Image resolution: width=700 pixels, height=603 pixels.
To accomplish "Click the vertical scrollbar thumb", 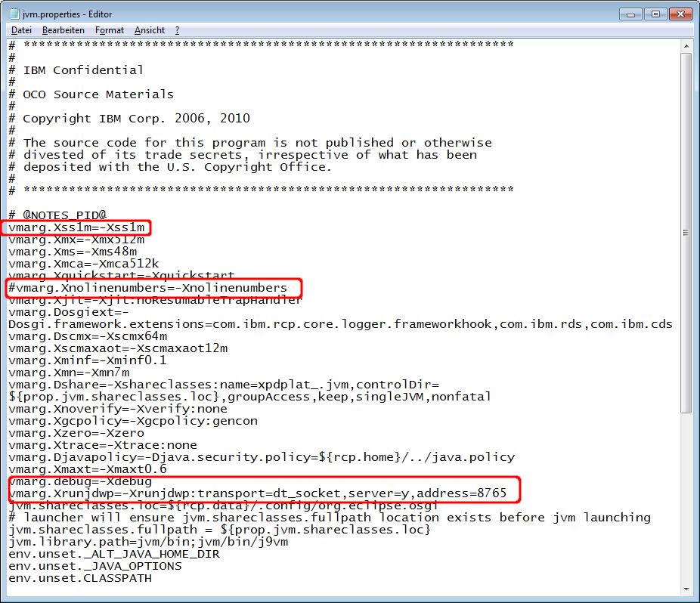I will pyautogui.click(x=686, y=233).
